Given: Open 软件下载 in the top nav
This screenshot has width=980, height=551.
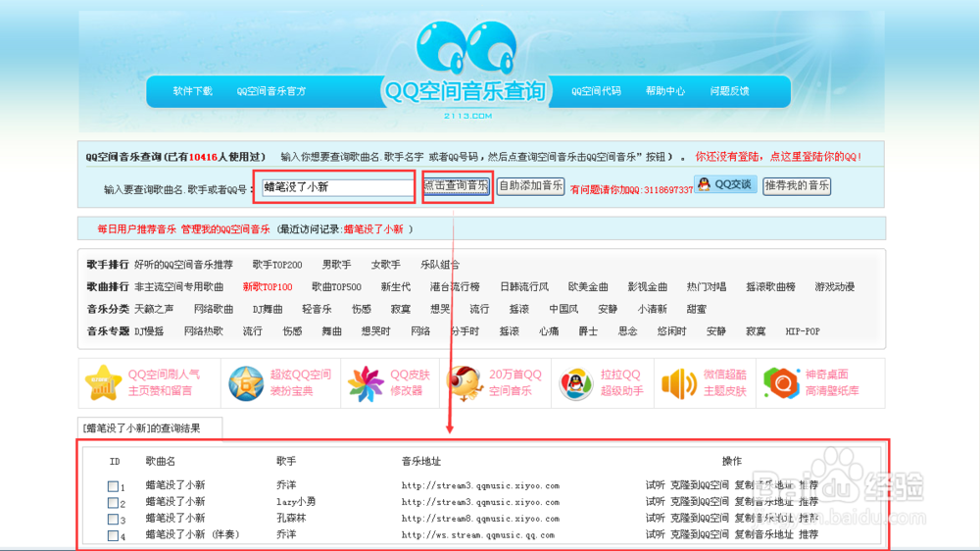Looking at the screenshot, I should point(192,91).
